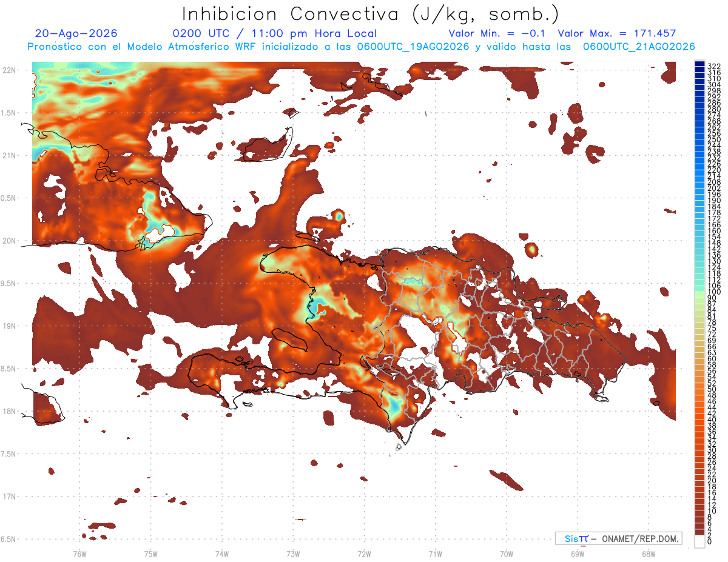Screen dimensions: 728x562
Task: Click the '70W' longitude label
Action: click(507, 554)
